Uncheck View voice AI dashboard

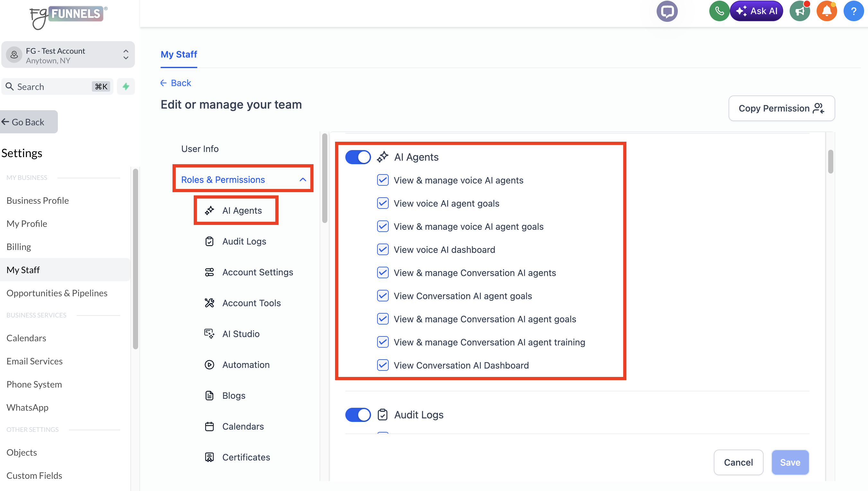[x=383, y=250]
